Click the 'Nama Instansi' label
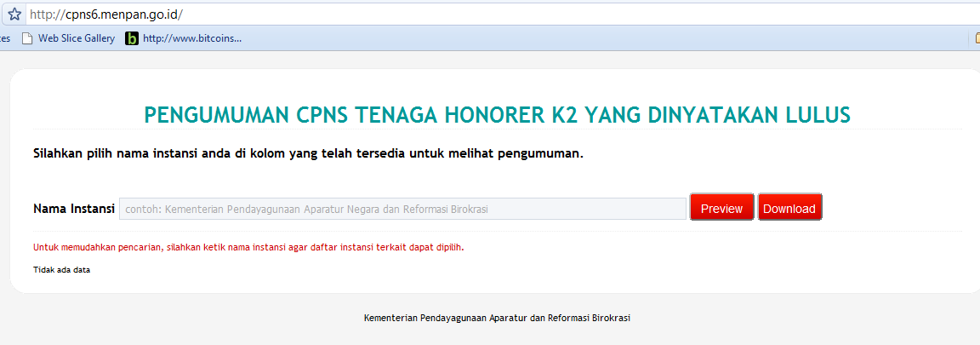Viewport: 980px width, 345px height. pos(74,209)
